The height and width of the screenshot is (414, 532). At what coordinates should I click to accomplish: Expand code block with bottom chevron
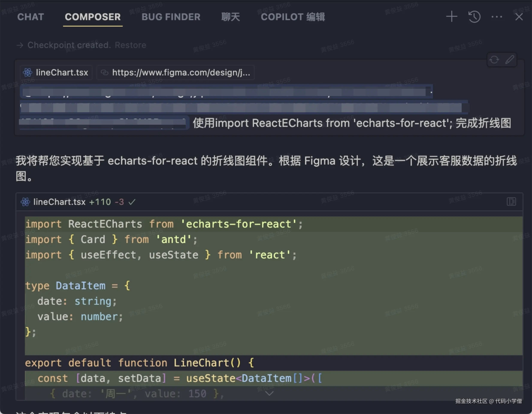point(269,393)
